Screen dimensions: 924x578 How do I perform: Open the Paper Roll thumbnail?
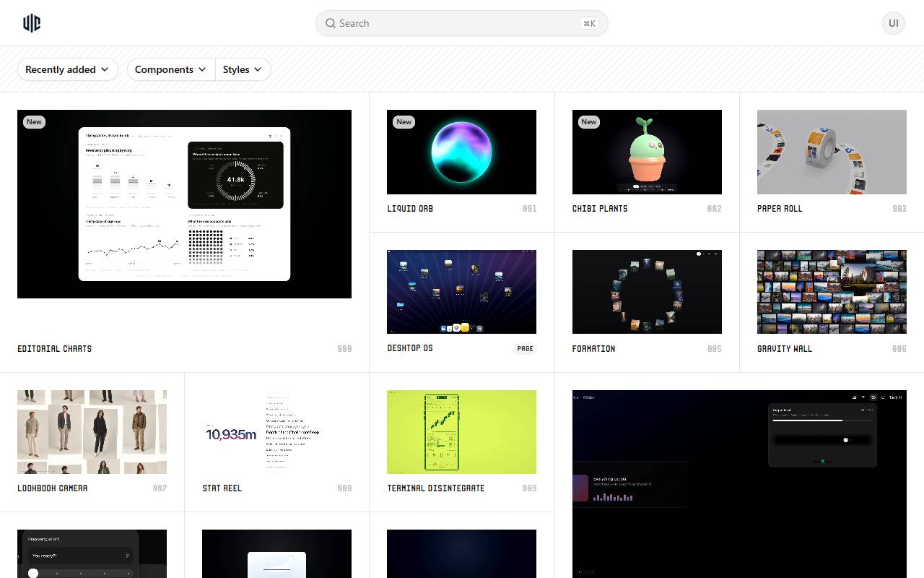pos(832,152)
